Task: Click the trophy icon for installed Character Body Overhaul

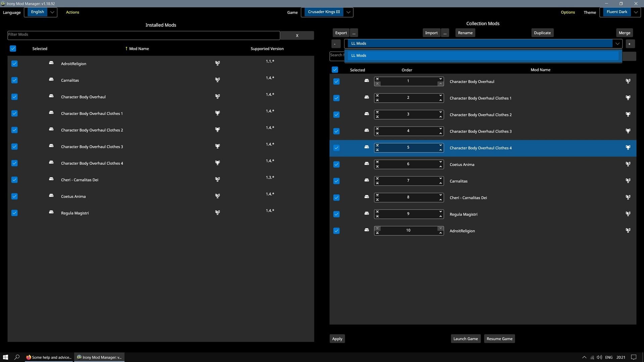Action: (217, 96)
